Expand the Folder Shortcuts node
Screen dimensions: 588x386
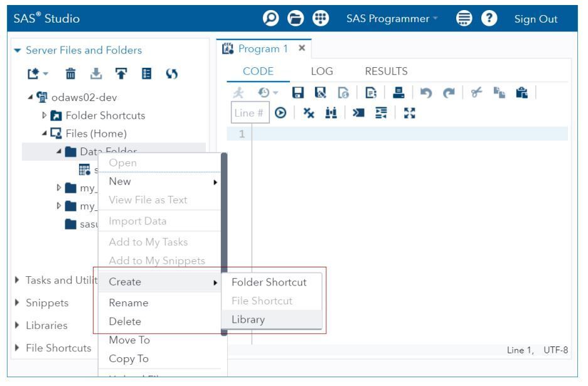click(x=44, y=115)
